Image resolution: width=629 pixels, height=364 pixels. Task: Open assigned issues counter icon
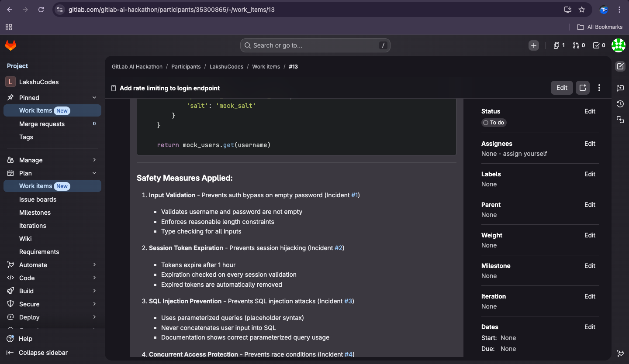click(x=559, y=45)
